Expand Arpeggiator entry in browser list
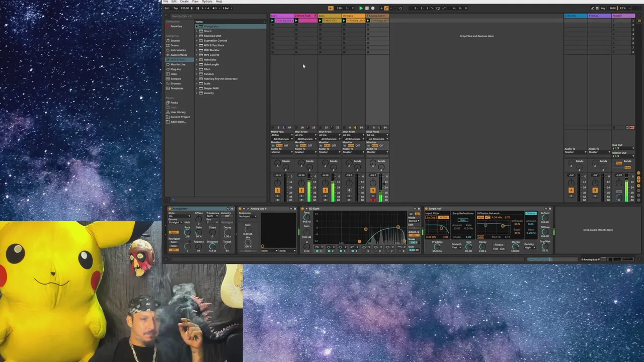644x362 pixels. tap(197, 26)
